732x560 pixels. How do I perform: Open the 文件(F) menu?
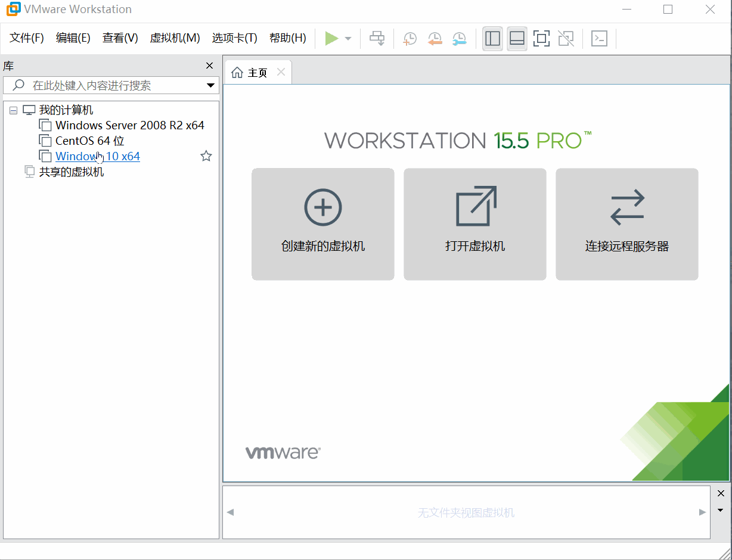(x=27, y=38)
